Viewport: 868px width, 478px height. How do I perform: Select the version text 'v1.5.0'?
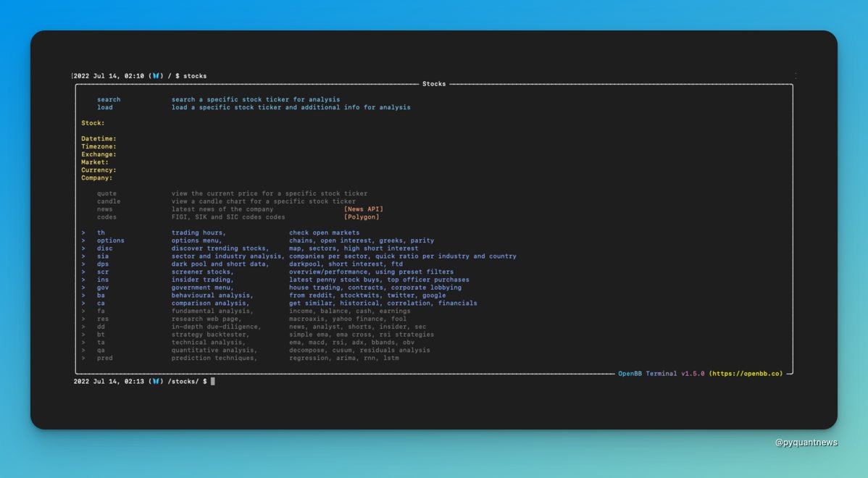[x=693, y=374]
